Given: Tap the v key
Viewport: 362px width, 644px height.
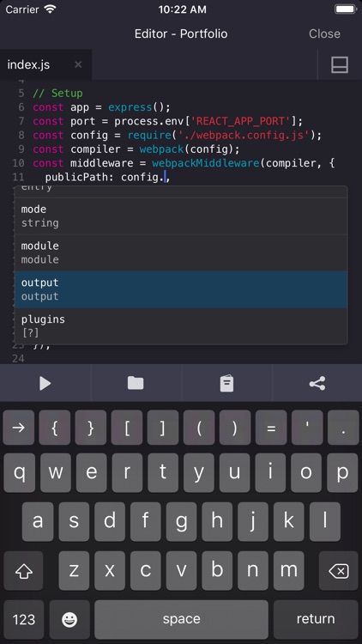Looking at the screenshot, I should click(x=181, y=571).
